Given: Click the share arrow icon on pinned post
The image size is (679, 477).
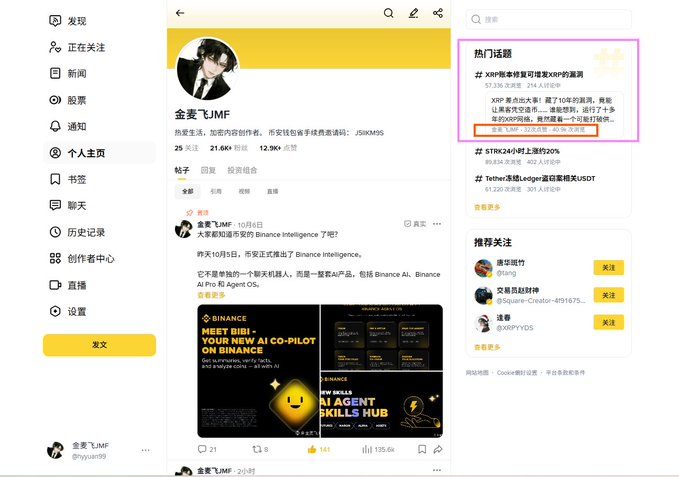Looking at the screenshot, I should [x=438, y=449].
